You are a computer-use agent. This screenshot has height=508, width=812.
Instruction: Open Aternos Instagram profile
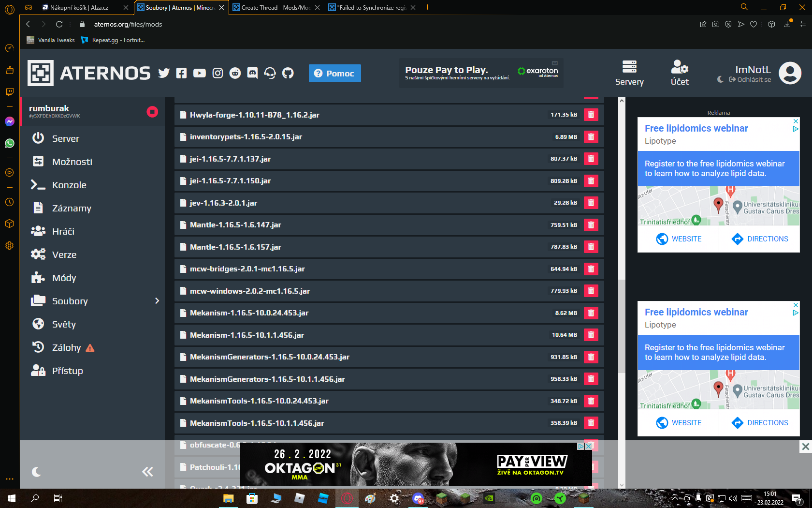217,73
